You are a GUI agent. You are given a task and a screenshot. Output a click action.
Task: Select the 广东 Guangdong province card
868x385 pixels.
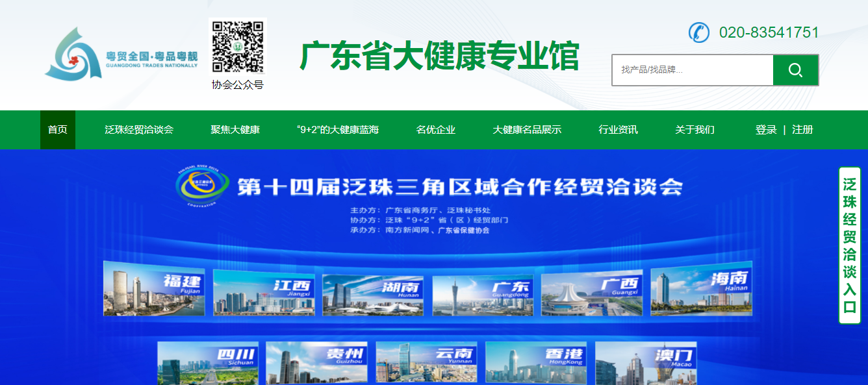483,295
